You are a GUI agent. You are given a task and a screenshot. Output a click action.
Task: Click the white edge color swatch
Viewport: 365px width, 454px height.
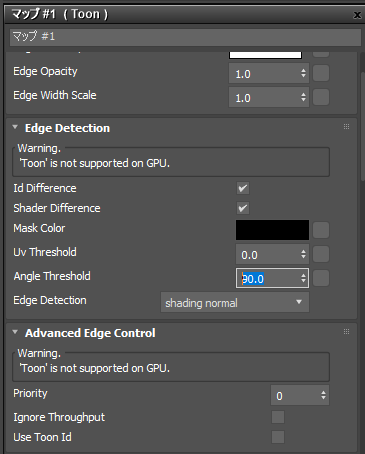[265, 55]
